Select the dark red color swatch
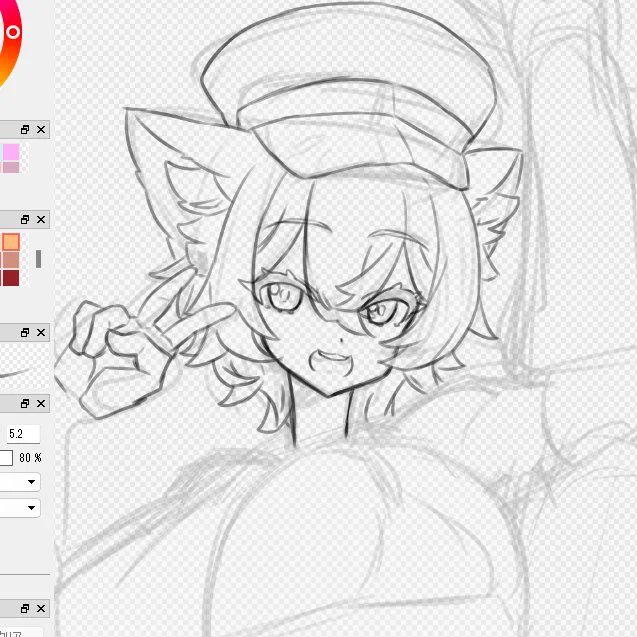This screenshot has width=637, height=637. tap(11, 278)
